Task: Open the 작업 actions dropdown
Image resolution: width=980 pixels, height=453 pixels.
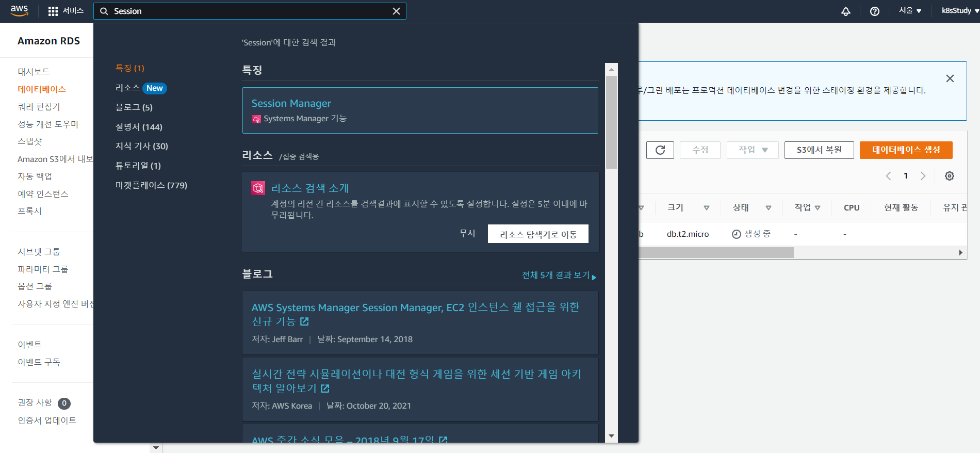Action: (753, 150)
